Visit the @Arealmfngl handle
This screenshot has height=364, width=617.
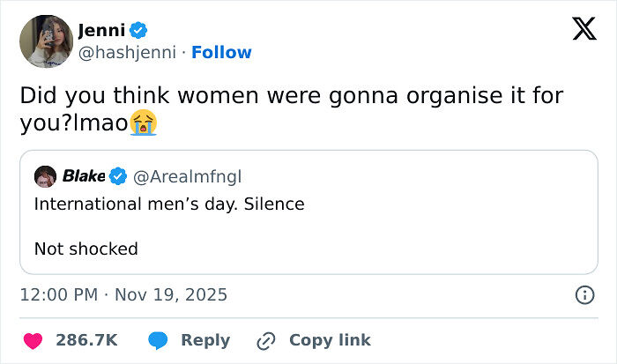click(x=187, y=176)
